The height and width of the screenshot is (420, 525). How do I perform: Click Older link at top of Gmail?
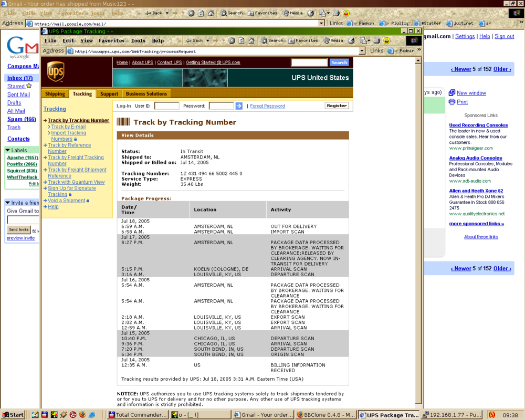(x=502, y=69)
